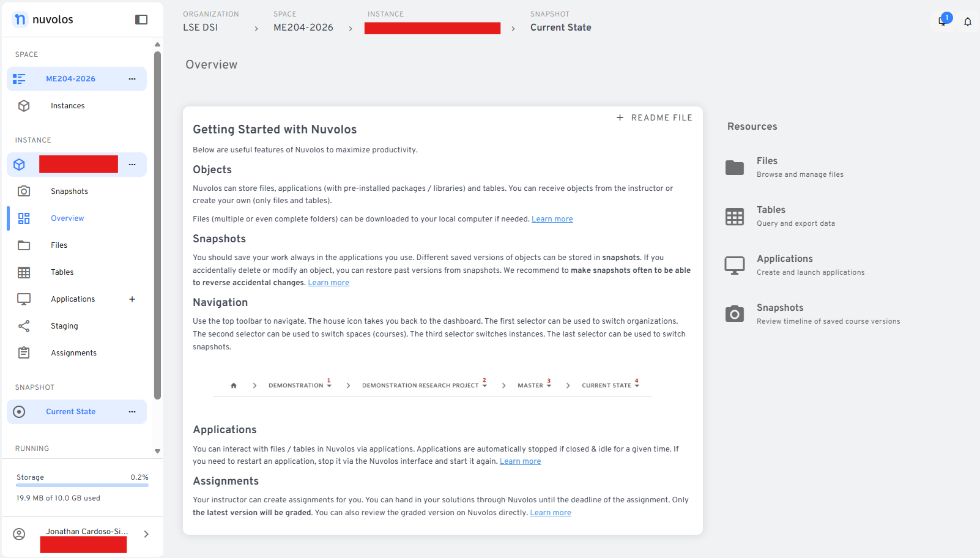Click the README FILE button
980x558 pixels.
coord(654,117)
